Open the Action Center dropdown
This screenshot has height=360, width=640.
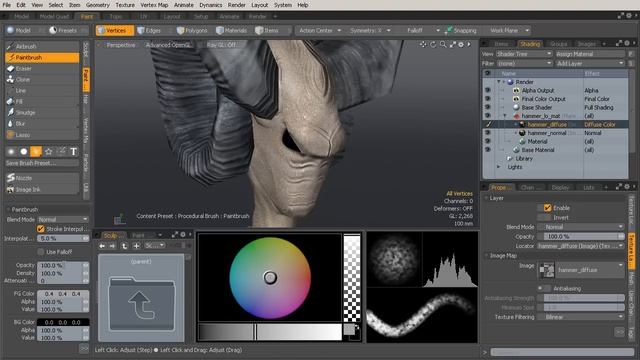[320, 31]
